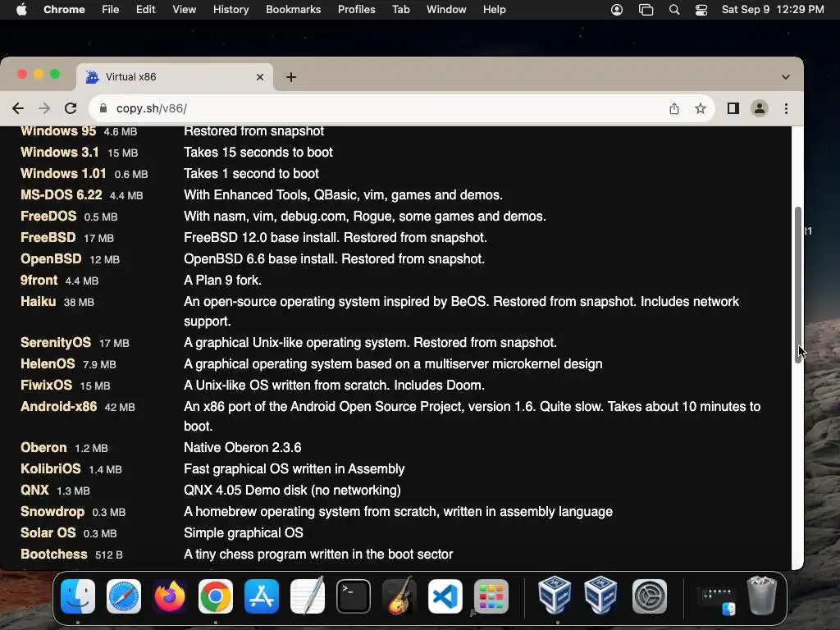
Task: Start SerenityOS image
Action: click(56, 342)
